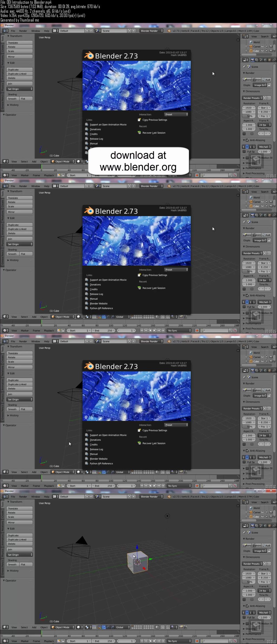
Task: Jump to start frame in second frame's timeline
Action: (141, 331)
